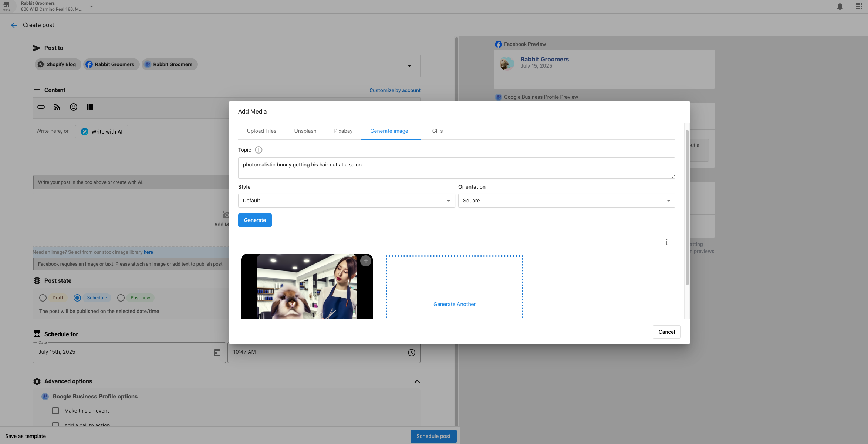Click the clock icon for schedule time
Screen dimensions: 868x444
pos(411,352)
